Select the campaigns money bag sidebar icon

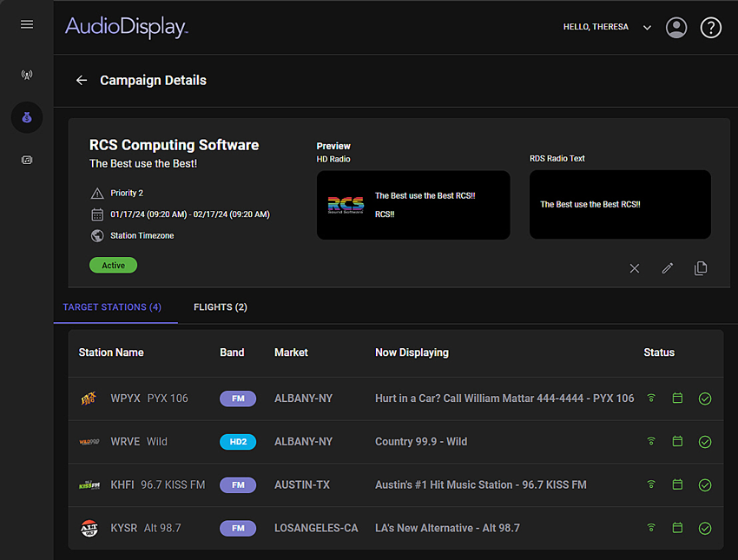click(27, 118)
